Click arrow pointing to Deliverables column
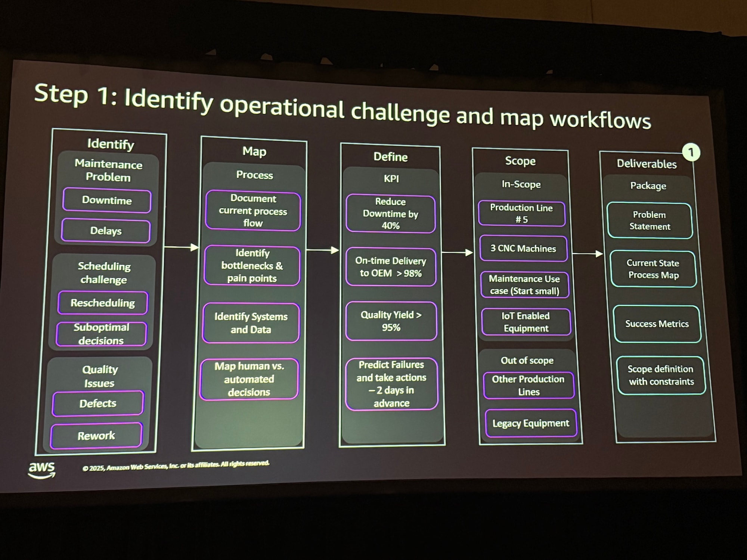 [588, 254]
